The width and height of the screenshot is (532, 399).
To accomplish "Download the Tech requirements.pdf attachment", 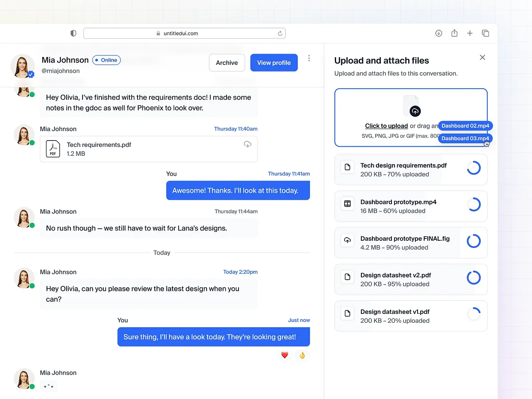I will click(x=248, y=144).
